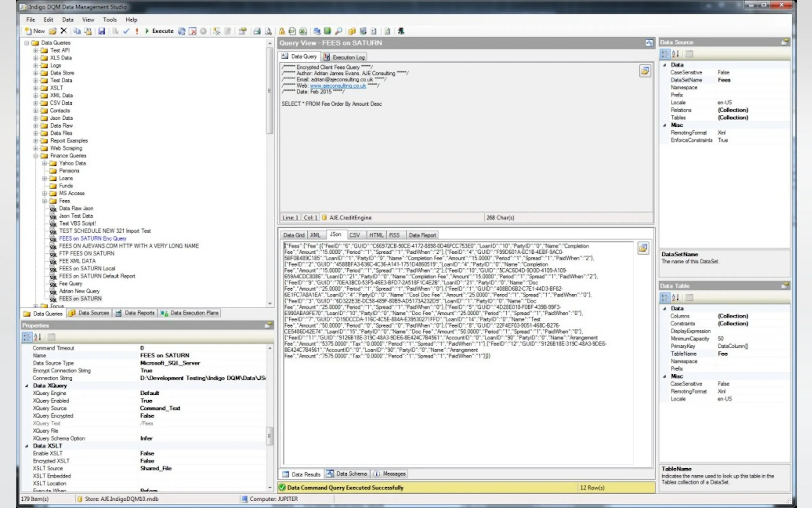Viewport: 812px width, 508px height.
Task: Toggle categorized view in Properties panel
Action: (27, 337)
